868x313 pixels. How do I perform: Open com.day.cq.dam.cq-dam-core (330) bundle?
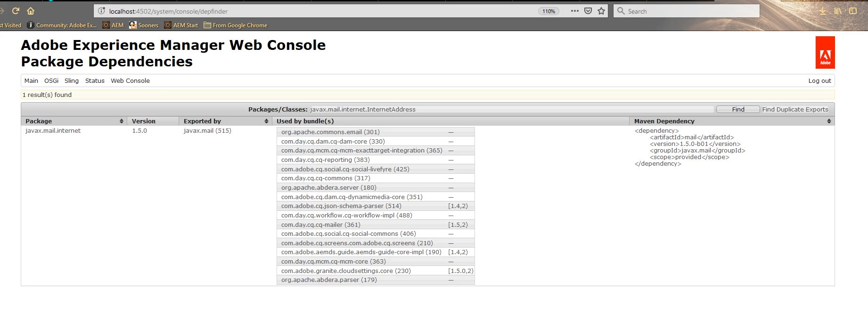[x=333, y=141]
